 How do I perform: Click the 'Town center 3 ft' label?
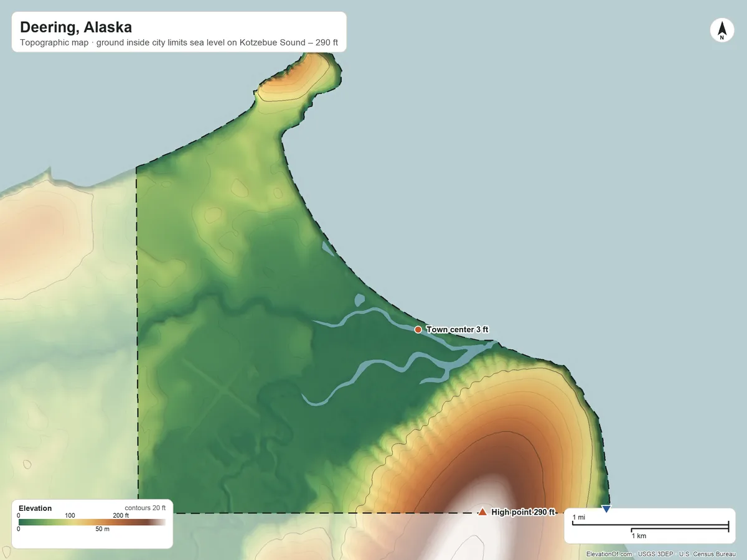point(457,329)
